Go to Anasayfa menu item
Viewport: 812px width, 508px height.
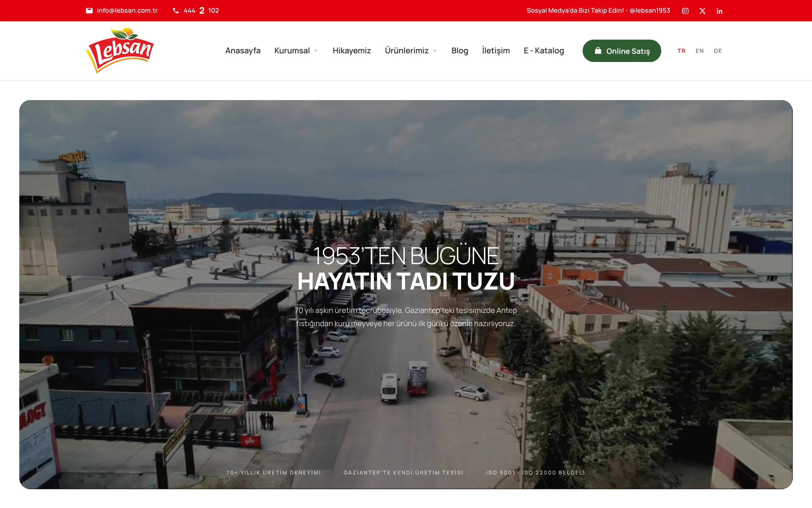point(243,51)
